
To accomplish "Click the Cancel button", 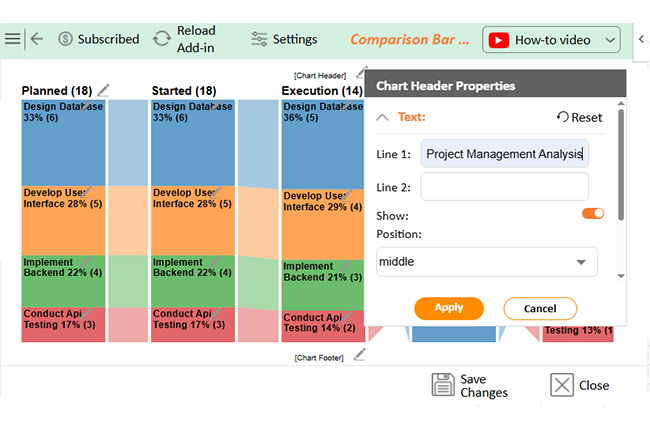I will pyautogui.click(x=540, y=308).
